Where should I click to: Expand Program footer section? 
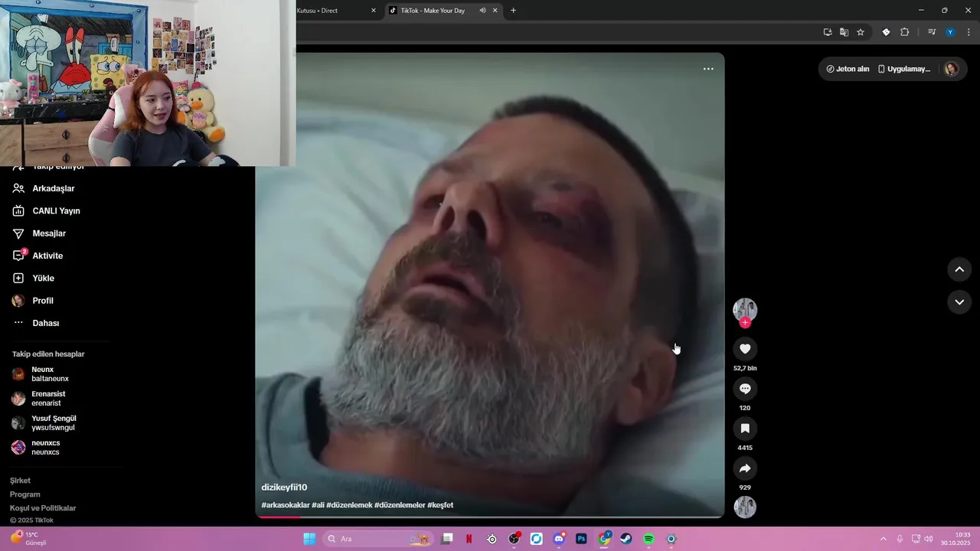[x=25, y=494]
